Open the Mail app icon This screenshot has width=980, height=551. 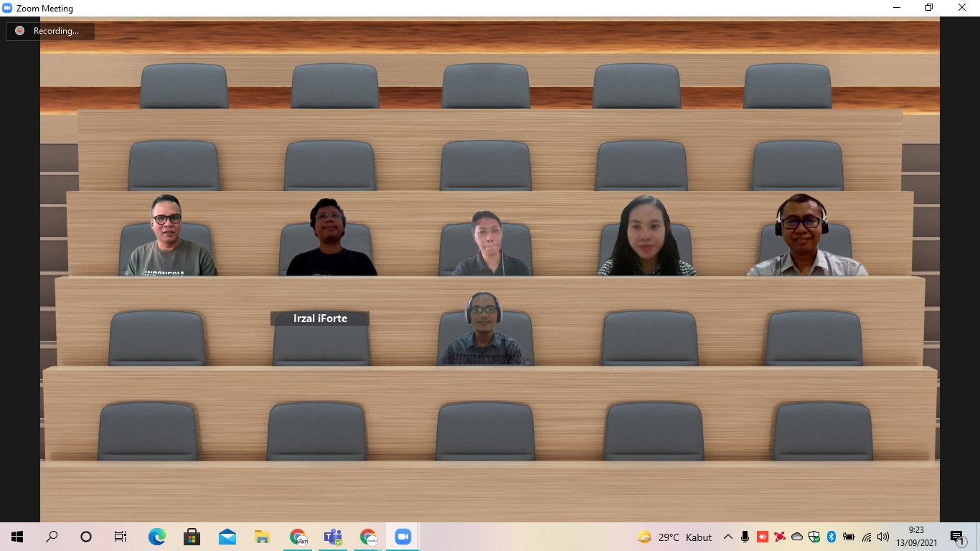[x=227, y=537]
